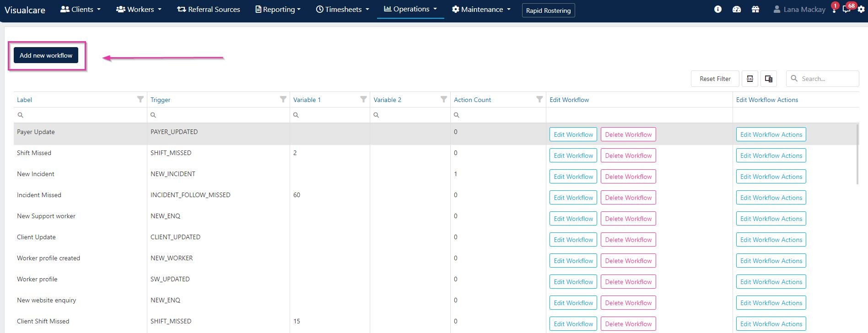Viewport: 868px width, 333px height.
Task: Click the gift icon in header
Action: coord(755,9)
